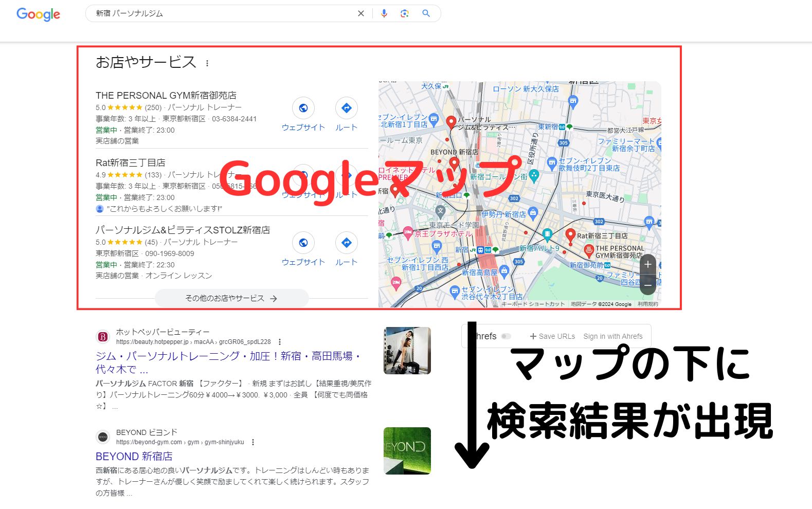Get route icon for THE PERSONAL GYM新宿御苑店
This screenshot has width=812, height=509.
tap(347, 108)
